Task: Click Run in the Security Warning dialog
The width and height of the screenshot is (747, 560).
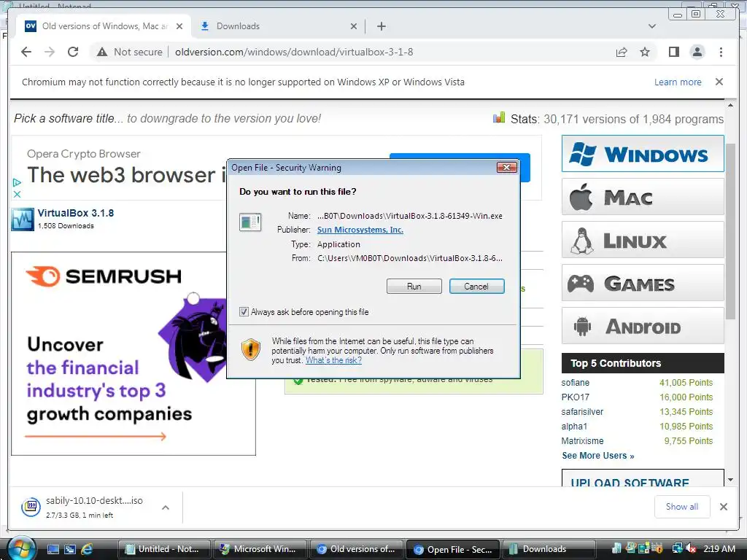Action: click(414, 286)
